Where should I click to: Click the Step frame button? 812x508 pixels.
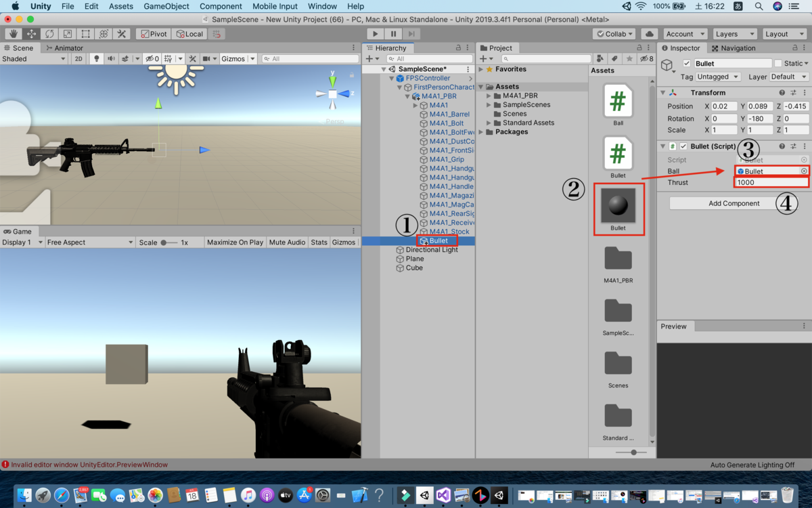point(411,34)
